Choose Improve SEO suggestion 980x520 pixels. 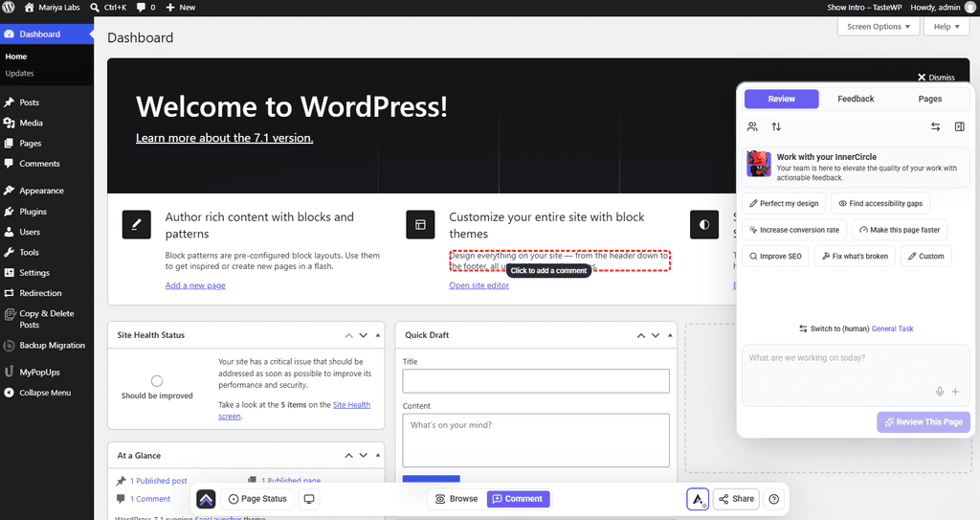[x=775, y=256]
